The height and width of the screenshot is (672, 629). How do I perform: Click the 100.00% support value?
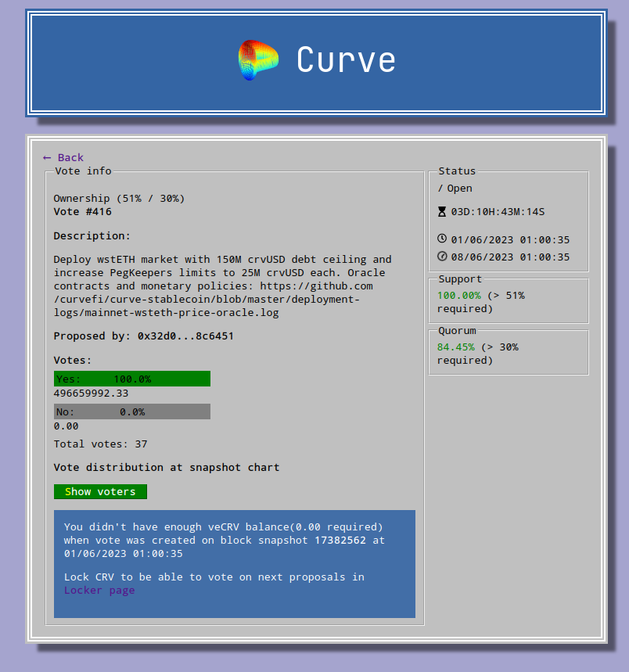click(x=459, y=296)
